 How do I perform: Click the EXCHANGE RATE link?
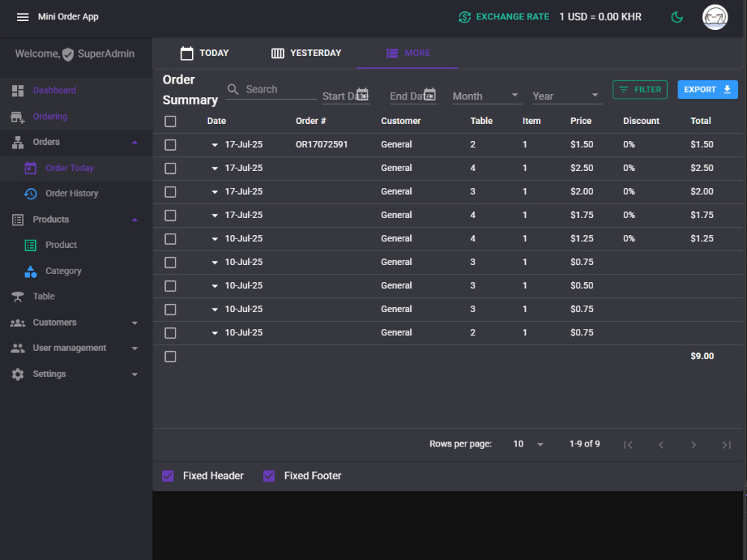(512, 17)
